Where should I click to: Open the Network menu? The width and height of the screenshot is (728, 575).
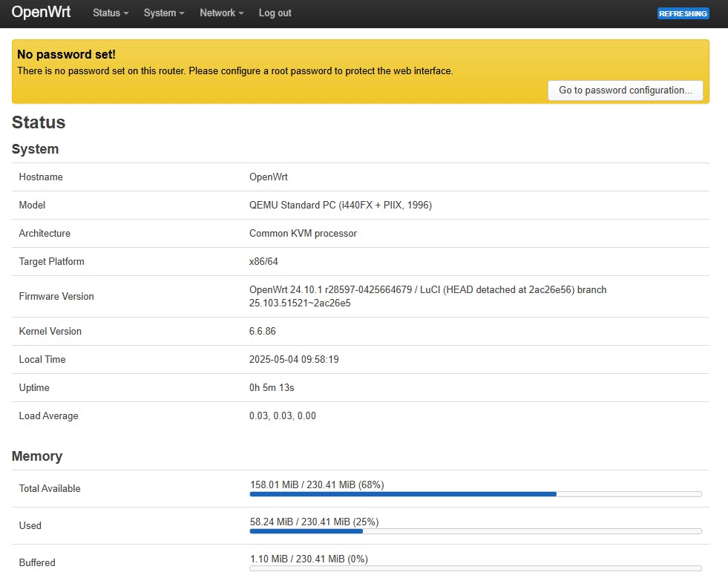click(x=217, y=13)
